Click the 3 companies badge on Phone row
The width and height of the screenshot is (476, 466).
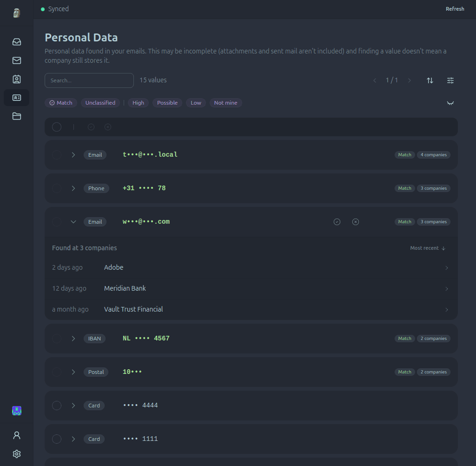(434, 188)
